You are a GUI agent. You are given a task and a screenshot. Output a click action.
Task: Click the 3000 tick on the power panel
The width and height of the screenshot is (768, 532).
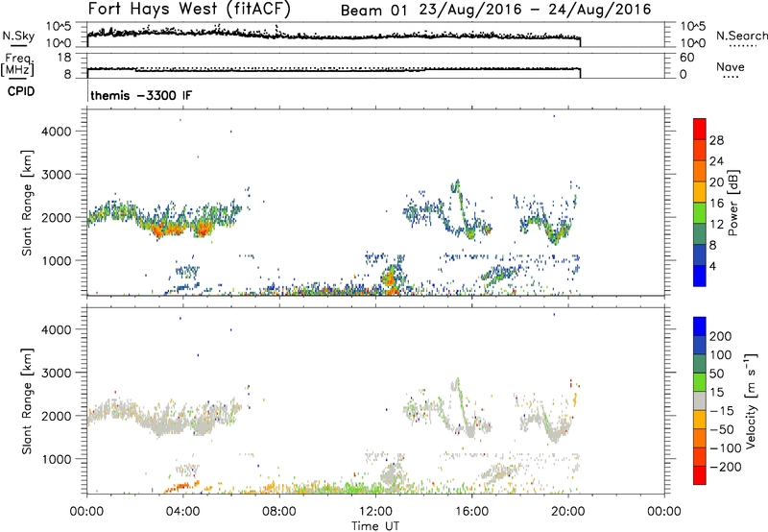tap(57, 175)
